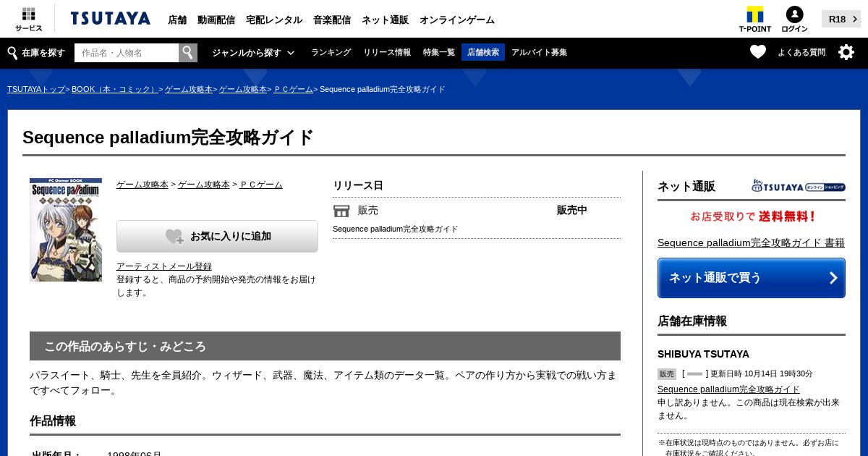The height and width of the screenshot is (456, 868).
Task: Click the 店舗在庫情報 heading
Action: point(692,321)
